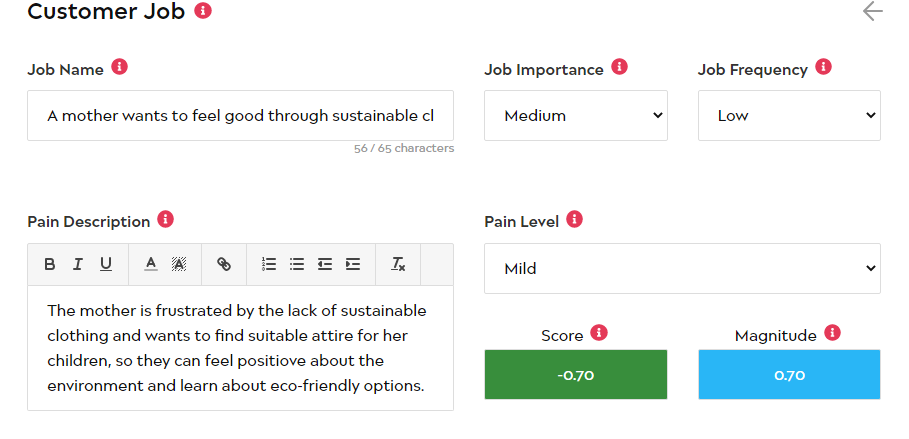Viewport: 909px width, 439px height.
Task: Open text color picker in editor
Action: [151, 264]
